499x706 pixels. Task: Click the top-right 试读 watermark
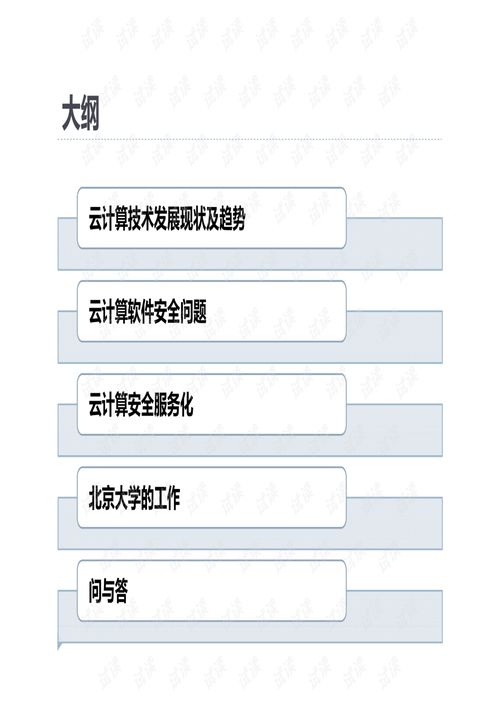coord(406,32)
